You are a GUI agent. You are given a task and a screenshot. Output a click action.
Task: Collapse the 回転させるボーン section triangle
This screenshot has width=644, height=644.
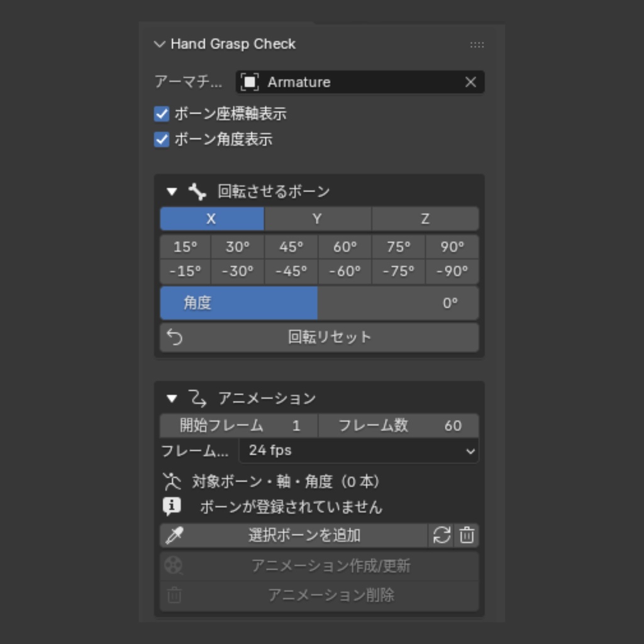coord(171,192)
